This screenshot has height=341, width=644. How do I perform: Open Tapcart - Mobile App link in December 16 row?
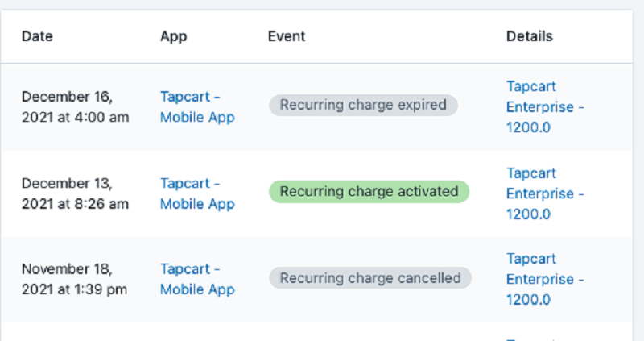click(x=197, y=107)
